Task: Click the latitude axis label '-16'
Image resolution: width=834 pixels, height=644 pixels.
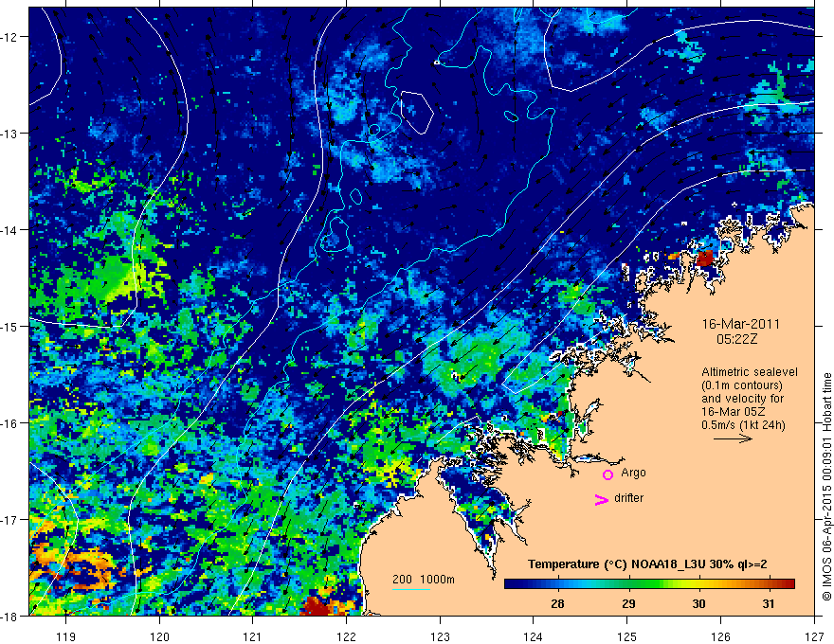Action: point(9,423)
